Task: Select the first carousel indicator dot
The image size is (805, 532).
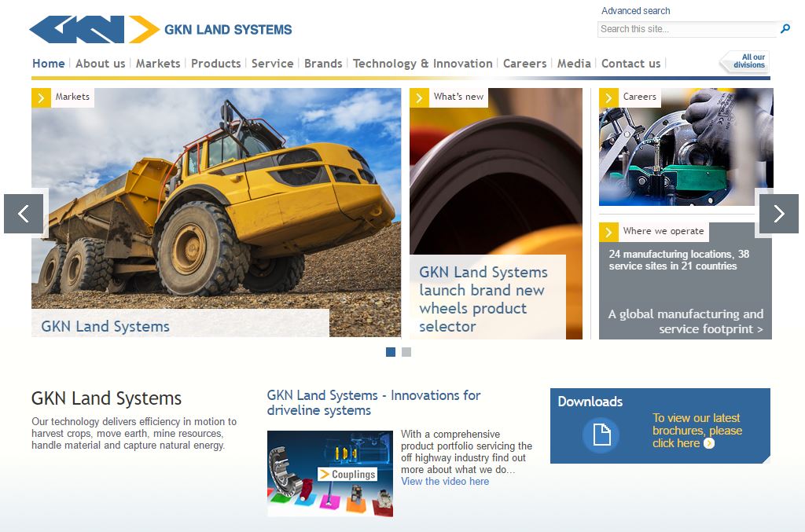Action: click(x=391, y=352)
